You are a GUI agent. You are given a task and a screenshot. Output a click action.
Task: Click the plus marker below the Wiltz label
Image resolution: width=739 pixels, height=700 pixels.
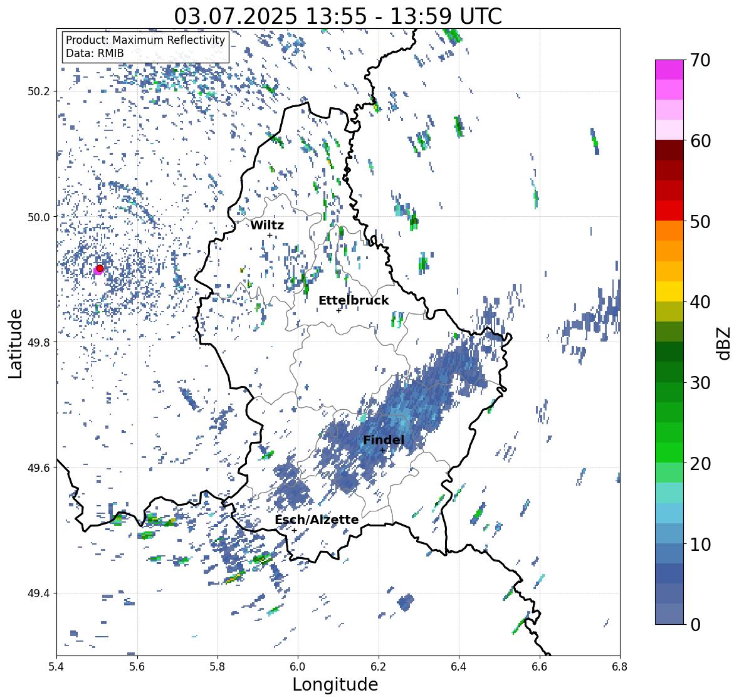tap(270, 236)
